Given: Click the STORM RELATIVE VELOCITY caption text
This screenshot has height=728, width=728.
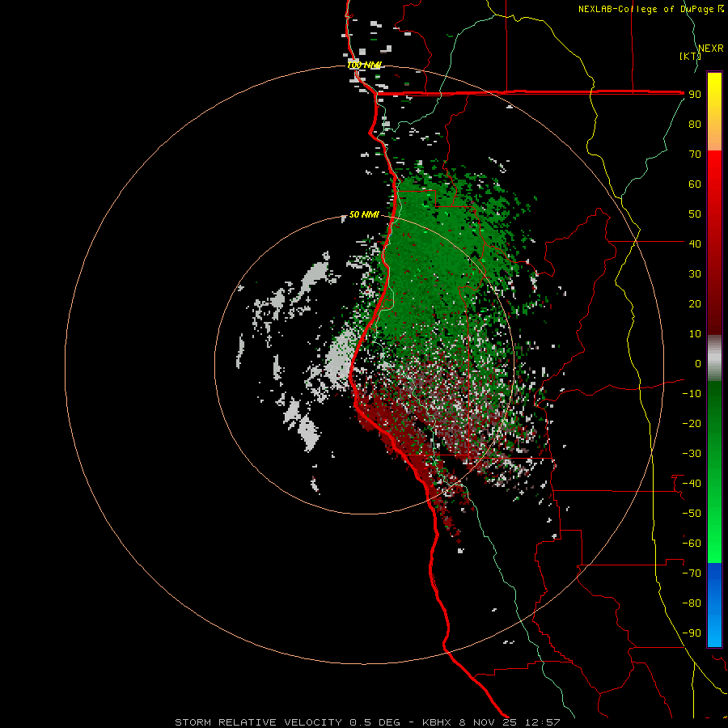Looking at the screenshot, I should pyautogui.click(x=258, y=722).
